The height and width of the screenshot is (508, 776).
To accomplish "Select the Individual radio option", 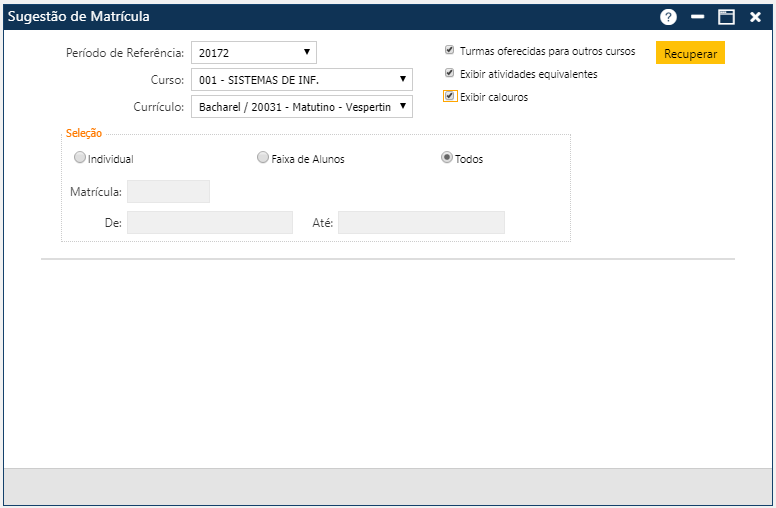I will coord(80,158).
